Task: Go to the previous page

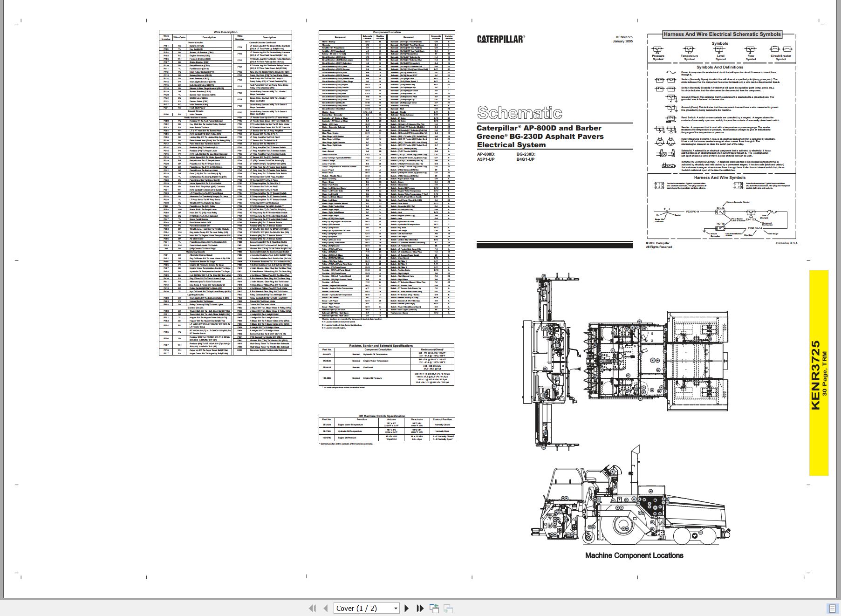Action: click(325, 608)
